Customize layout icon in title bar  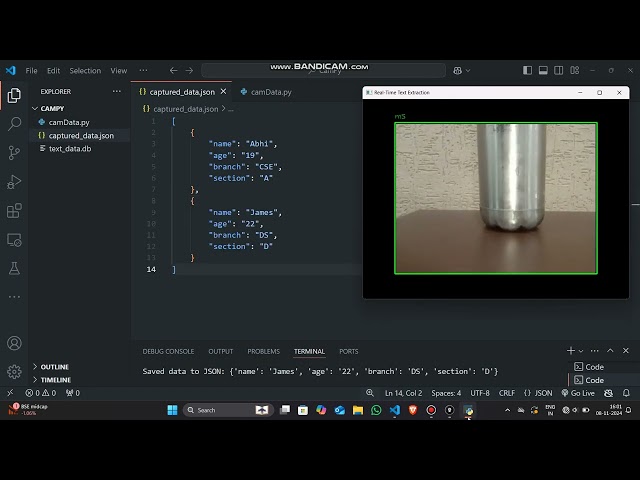tap(575, 71)
